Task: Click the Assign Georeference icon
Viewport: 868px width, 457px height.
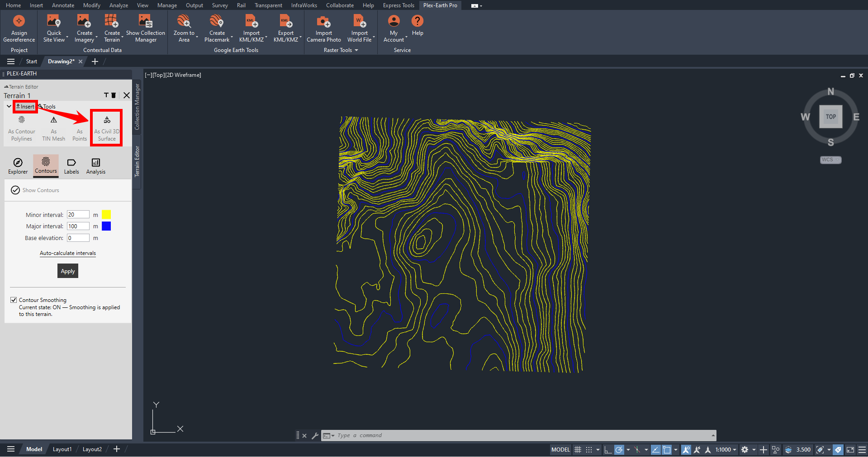Action: pos(19,22)
